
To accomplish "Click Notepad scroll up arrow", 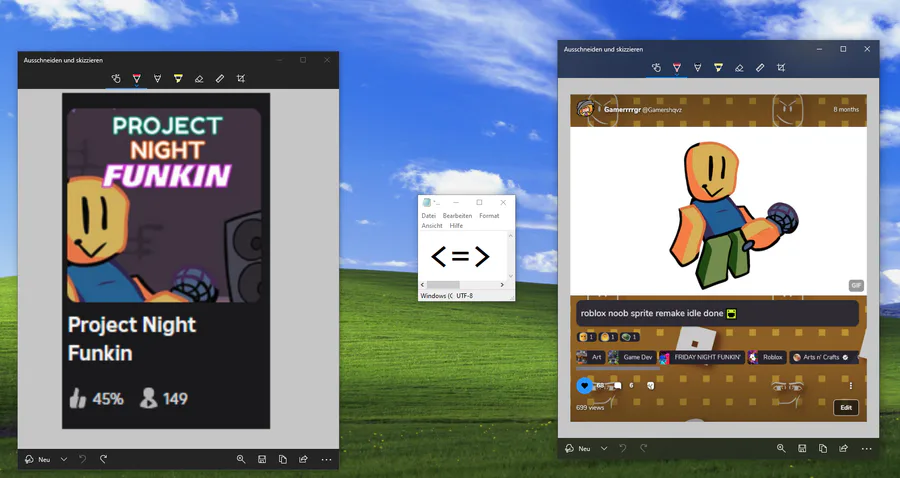I will pos(510,236).
